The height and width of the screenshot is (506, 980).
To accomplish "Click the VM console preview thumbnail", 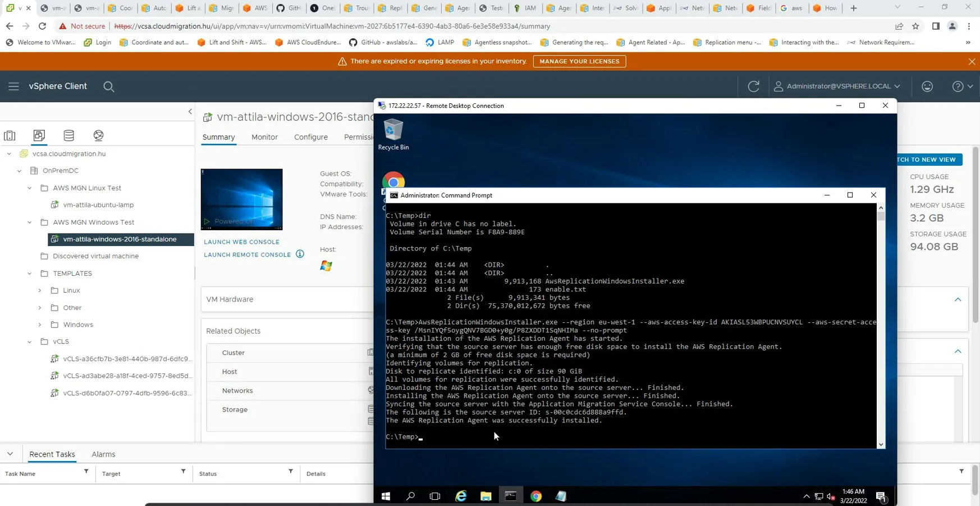I will pyautogui.click(x=242, y=199).
